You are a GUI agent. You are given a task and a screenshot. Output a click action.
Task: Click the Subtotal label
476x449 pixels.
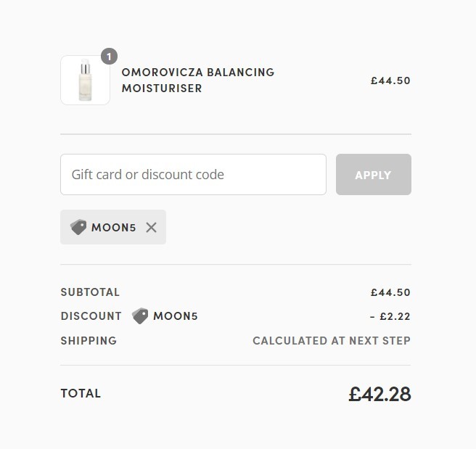click(x=90, y=292)
